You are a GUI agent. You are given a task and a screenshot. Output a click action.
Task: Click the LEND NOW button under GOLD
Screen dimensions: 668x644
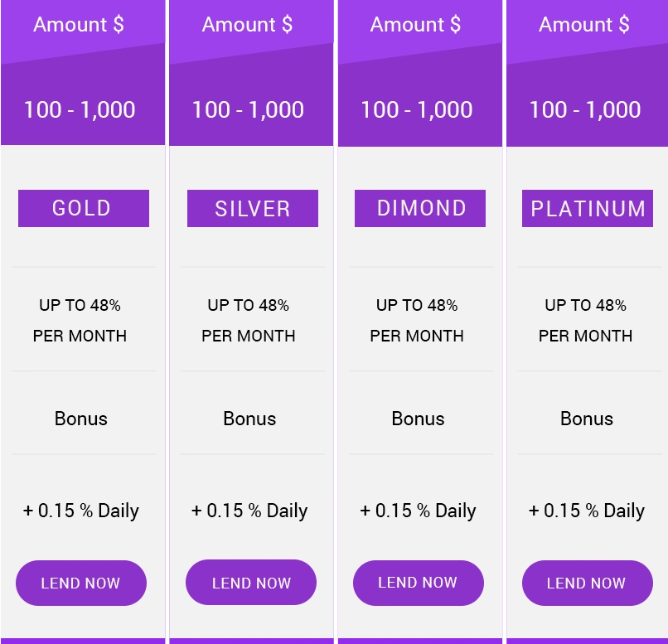[80, 583]
